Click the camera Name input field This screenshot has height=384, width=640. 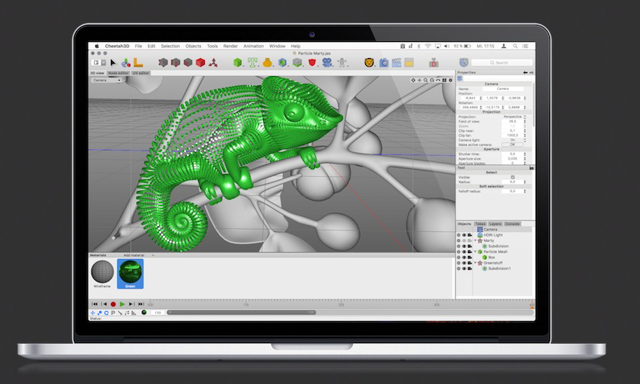point(503,89)
